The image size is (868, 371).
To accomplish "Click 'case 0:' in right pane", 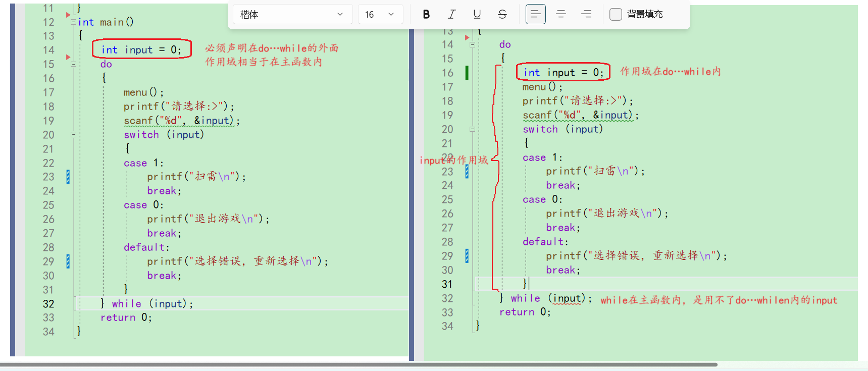I will pyautogui.click(x=542, y=199).
